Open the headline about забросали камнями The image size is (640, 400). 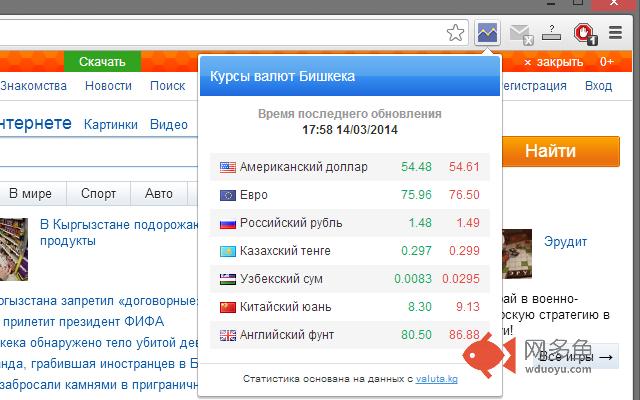99,384
